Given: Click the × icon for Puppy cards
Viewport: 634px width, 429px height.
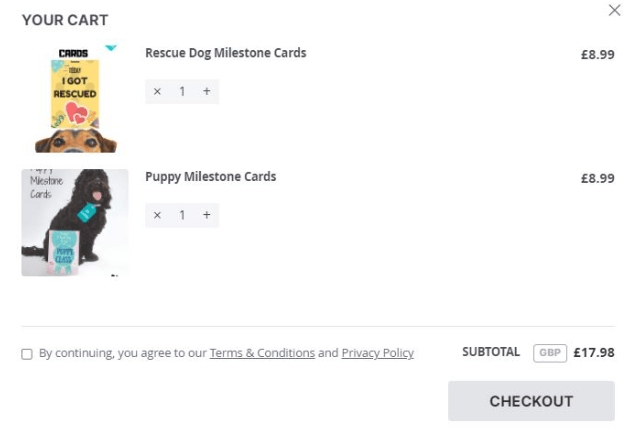Looking at the screenshot, I should (x=157, y=215).
